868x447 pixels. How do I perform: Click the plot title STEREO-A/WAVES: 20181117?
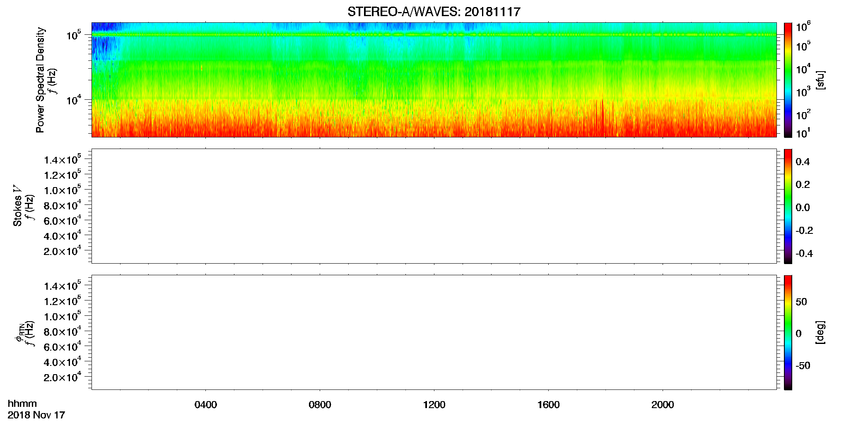point(434,12)
